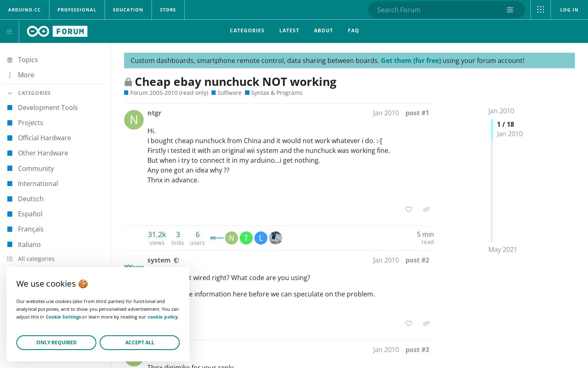Open photo participant avatar in topic summary
Image resolution: width=588 pixels, height=368 pixels.
click(276, 238)
